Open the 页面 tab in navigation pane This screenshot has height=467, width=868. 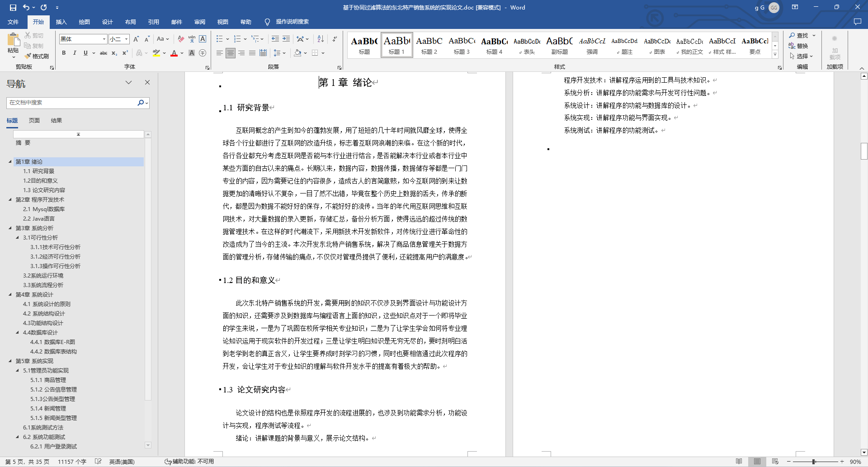34,121
